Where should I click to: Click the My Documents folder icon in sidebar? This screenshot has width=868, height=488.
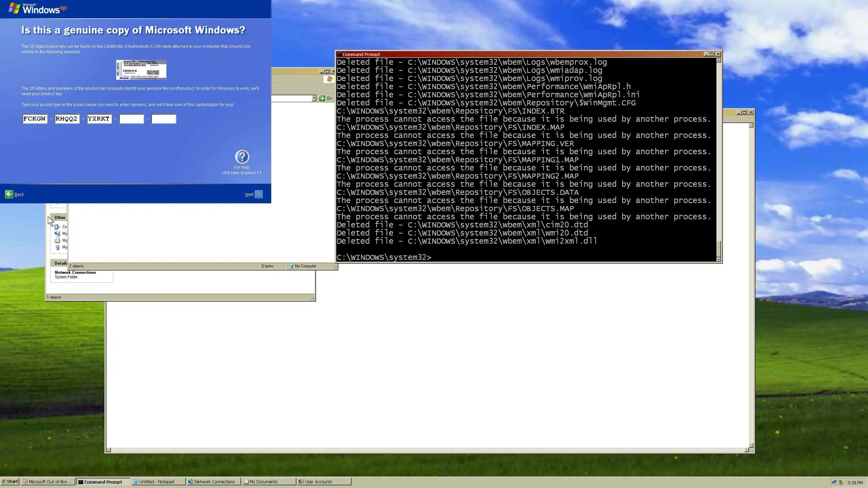57,240
